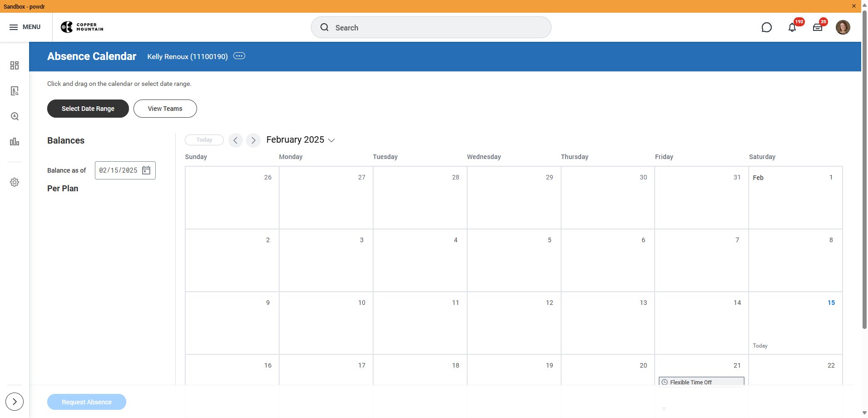The height and width of the screenshot is (418, 868).
Task: Go to next month arrow
Action: (253, 140)
